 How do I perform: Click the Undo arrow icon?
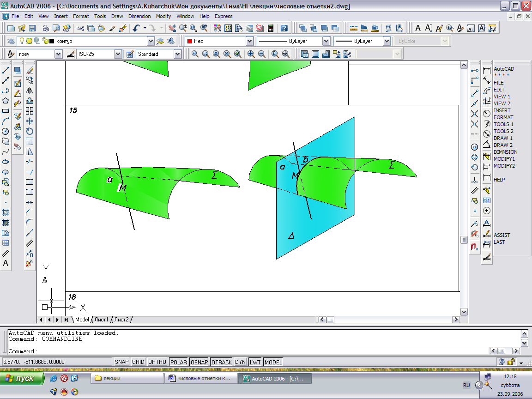click(x=136, y=28)
